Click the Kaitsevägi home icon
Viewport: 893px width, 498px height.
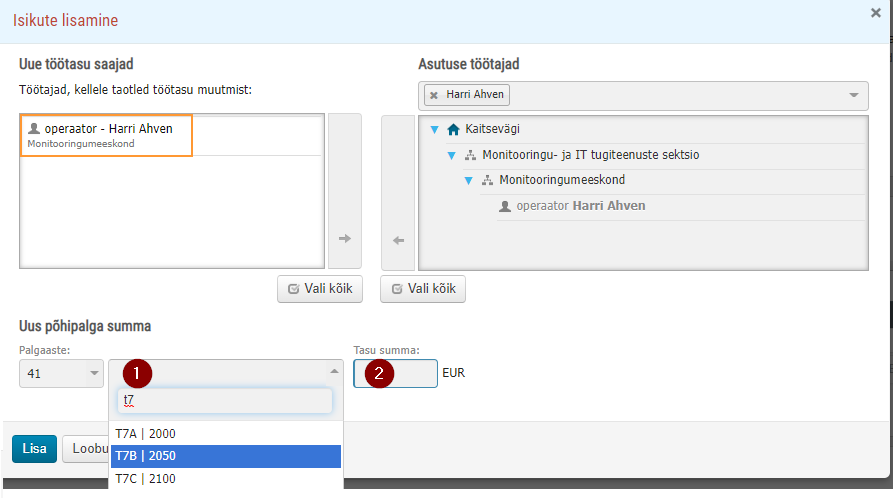(453, 129)
